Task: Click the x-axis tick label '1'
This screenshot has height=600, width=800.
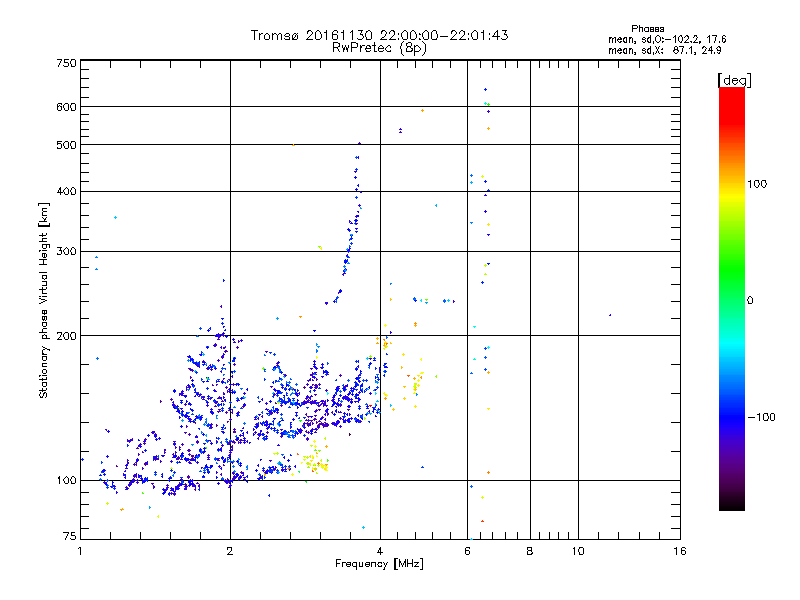Action: point(80,551)
